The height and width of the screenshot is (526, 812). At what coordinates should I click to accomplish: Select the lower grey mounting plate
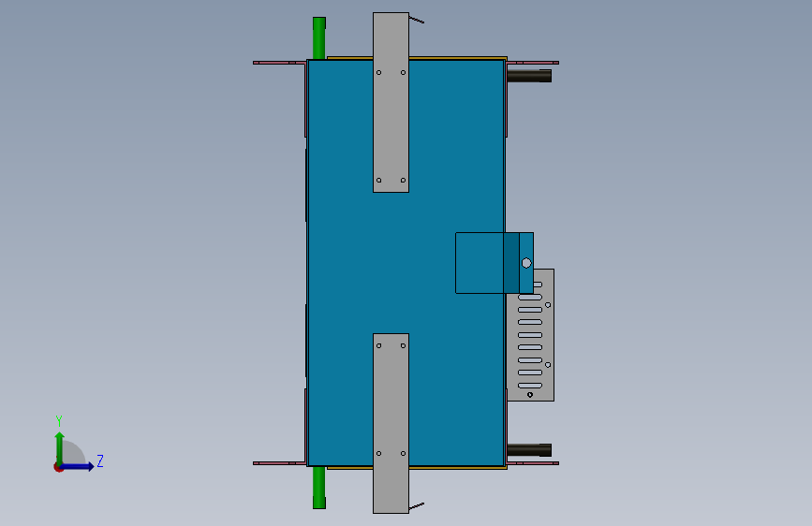[391, 423]
